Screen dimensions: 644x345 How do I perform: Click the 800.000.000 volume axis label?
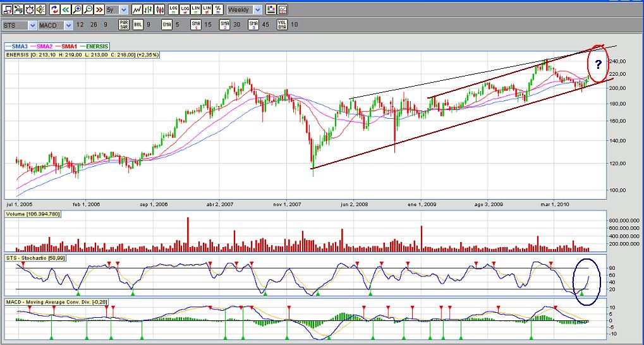pos(624,221)
